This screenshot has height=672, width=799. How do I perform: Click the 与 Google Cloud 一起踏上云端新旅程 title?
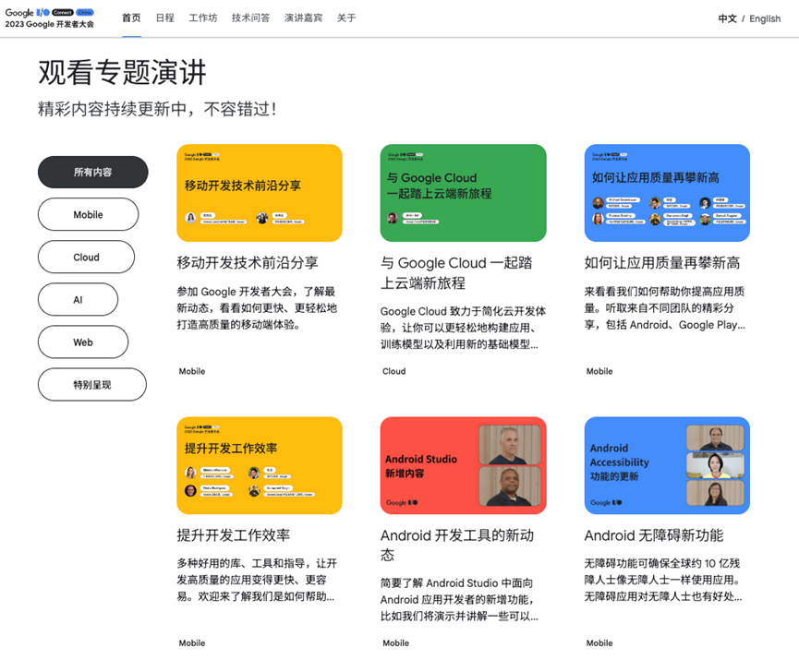(x=456, y=273)
